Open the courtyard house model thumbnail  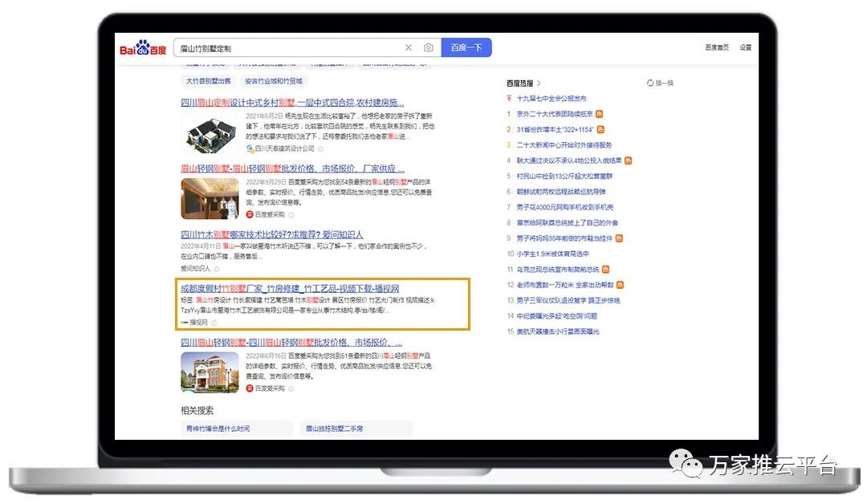[x=210, y=132]
